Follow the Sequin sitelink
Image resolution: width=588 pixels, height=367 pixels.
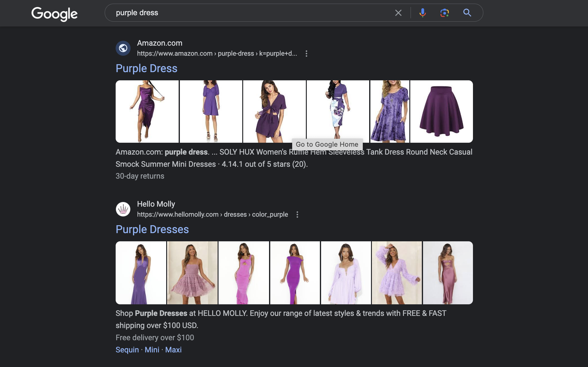(127, 350)
